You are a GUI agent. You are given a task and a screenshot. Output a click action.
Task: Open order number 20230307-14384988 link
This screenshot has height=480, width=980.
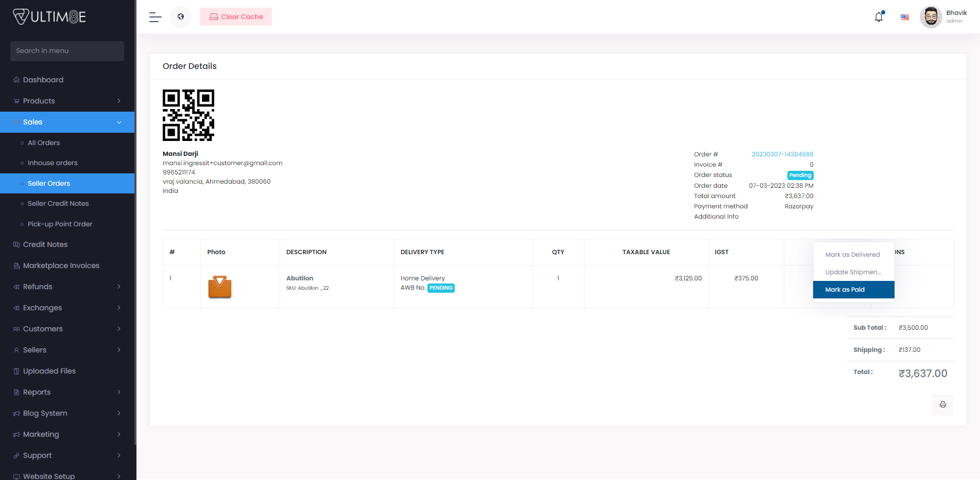782,154
